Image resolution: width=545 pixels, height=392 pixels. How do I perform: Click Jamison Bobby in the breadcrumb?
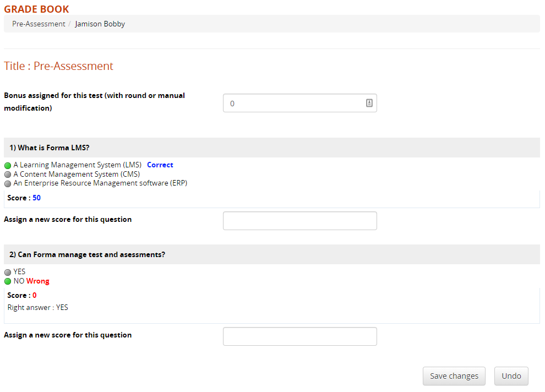[x=100, y=24]
